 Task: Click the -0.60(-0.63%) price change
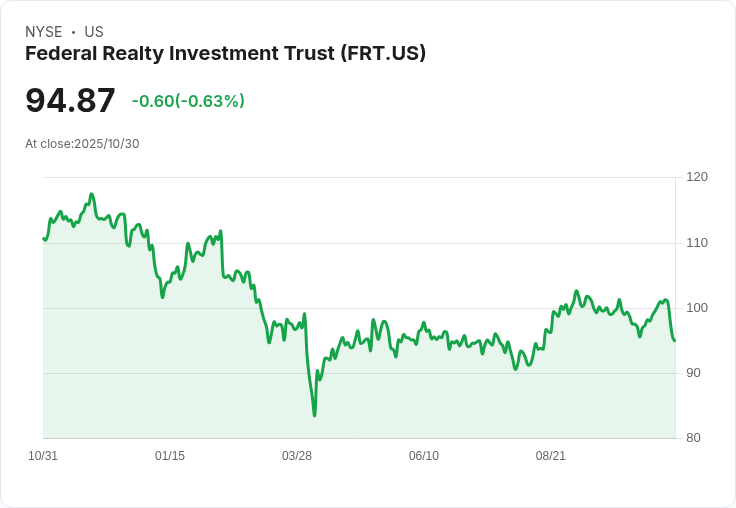coord(188,101)
